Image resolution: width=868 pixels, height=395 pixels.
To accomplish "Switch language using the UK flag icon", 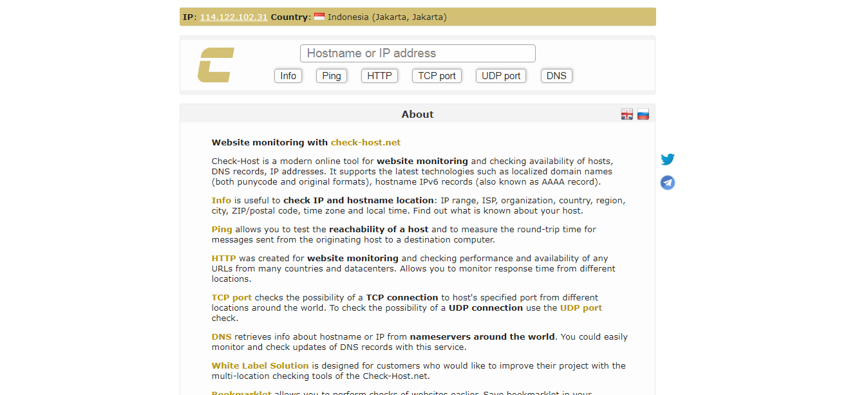I will (627, 115).
